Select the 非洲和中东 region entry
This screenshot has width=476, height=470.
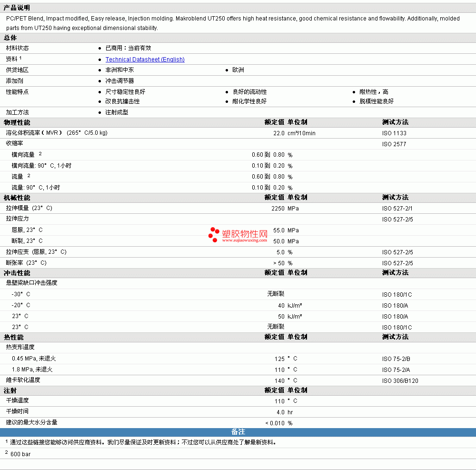click(119, 70)
